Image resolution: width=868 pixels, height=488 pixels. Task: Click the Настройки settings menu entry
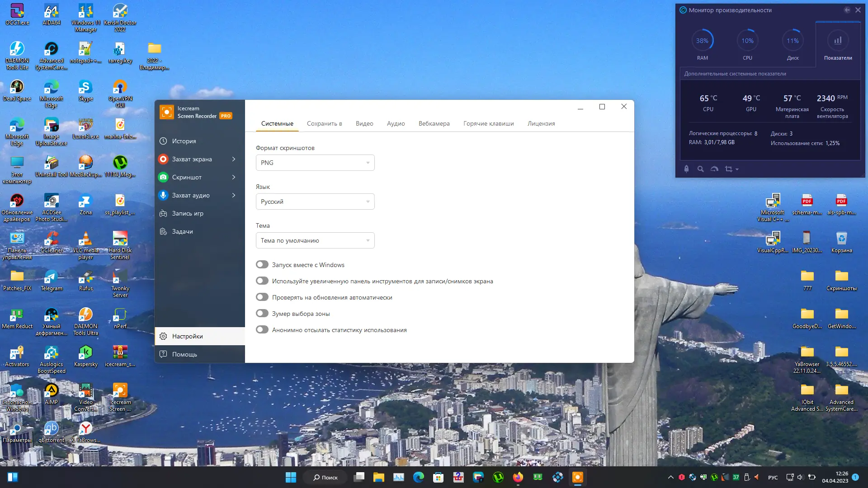(x=187, y=336)
